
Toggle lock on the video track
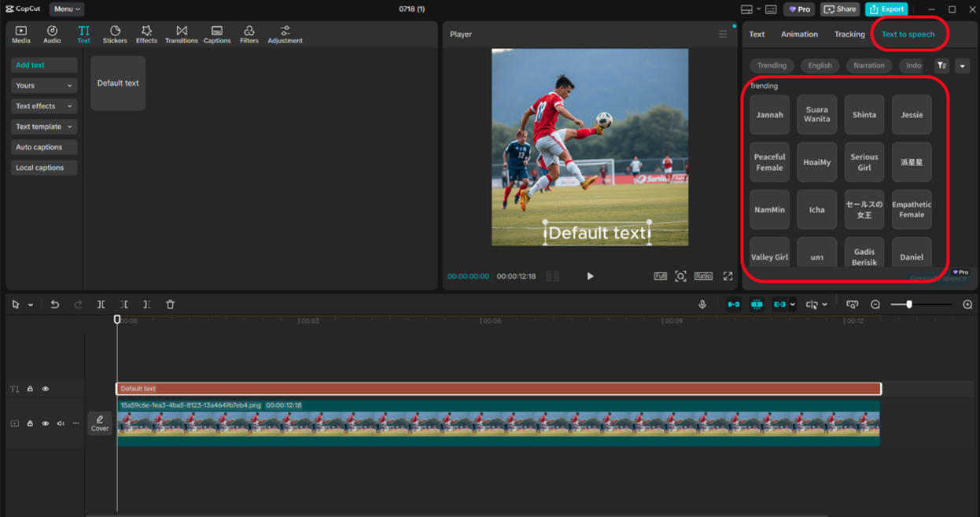tap(30, 423)
